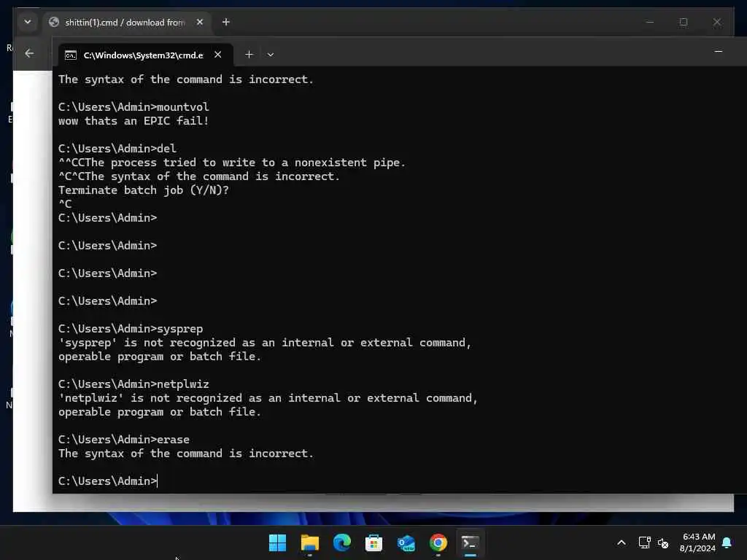Switch to Google Chrome in taskbar
The width and height of the screenshot is (747, 560).
(x=438, y=542)
